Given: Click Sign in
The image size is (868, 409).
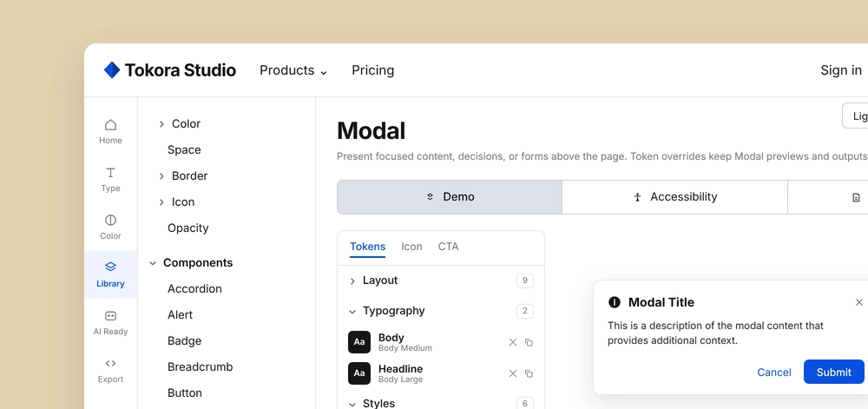Looking at the screenshot, I should [841, 70].
